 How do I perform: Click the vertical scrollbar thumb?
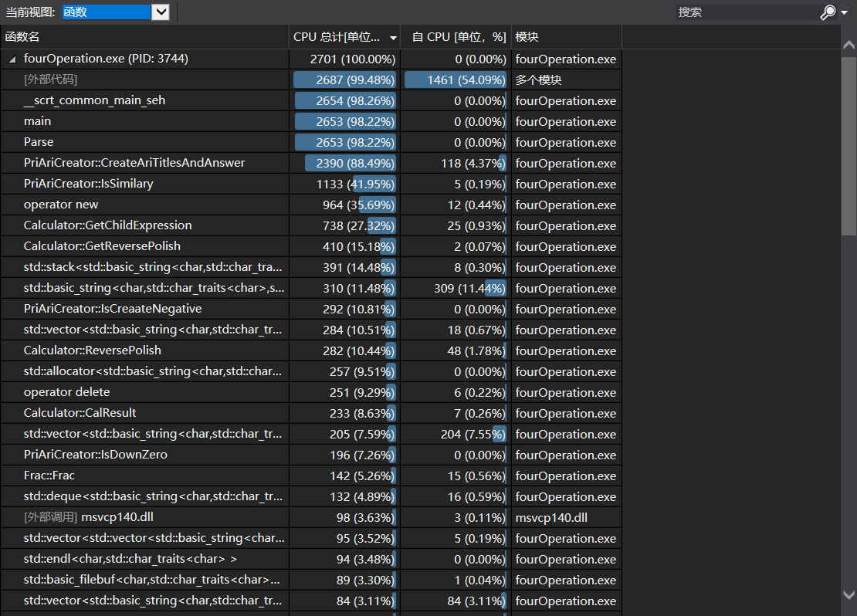(x=849, y=145)
